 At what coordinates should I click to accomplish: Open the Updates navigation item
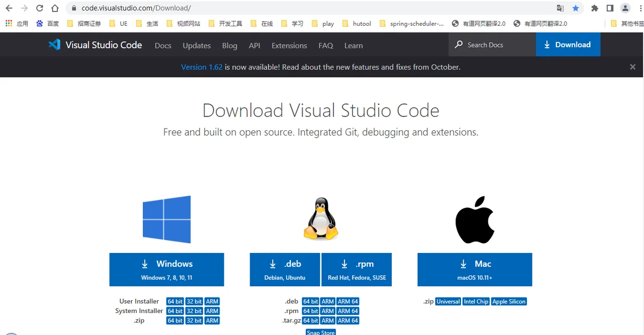[x=196, y=46]
